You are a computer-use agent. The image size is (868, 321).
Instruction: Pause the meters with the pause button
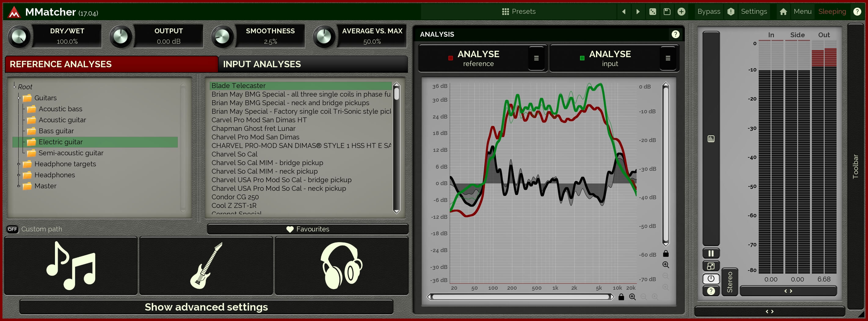(x=711, y=253)
